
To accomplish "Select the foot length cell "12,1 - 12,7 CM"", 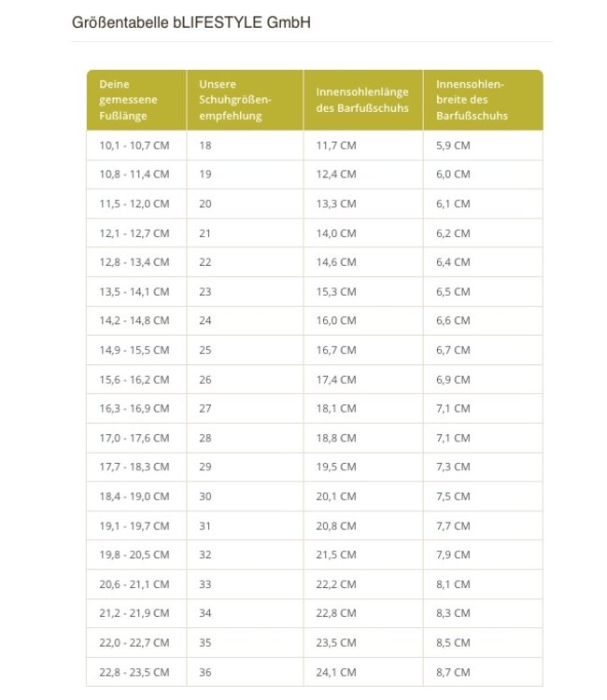I will click(134, 233).
